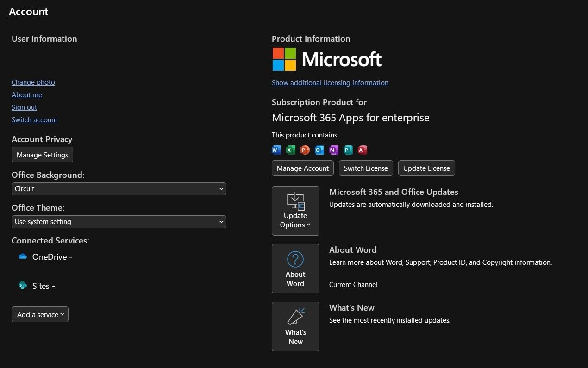Expand the Add a service menu
This screenshot has height=368, width=588.
click(x=40, y=314)
